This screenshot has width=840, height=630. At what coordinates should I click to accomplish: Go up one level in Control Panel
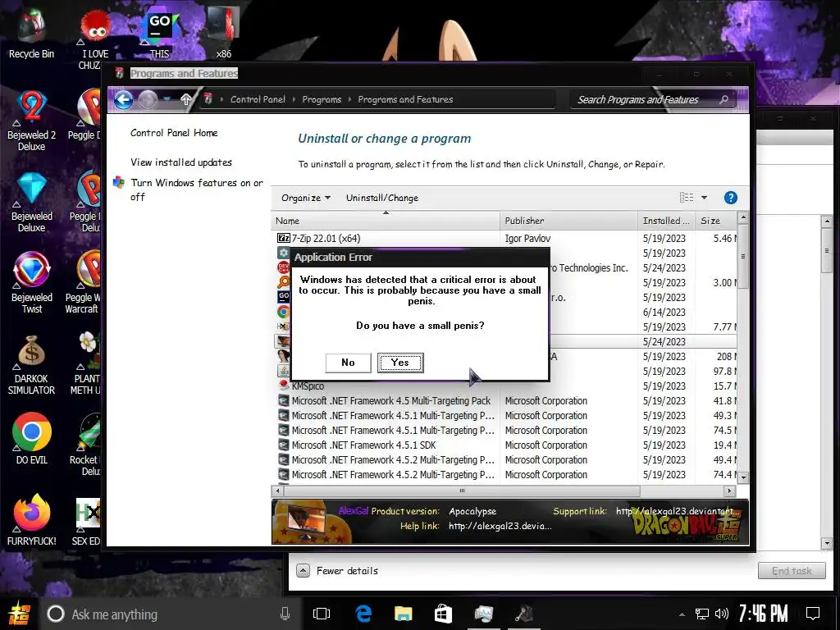tap(186, 99)
